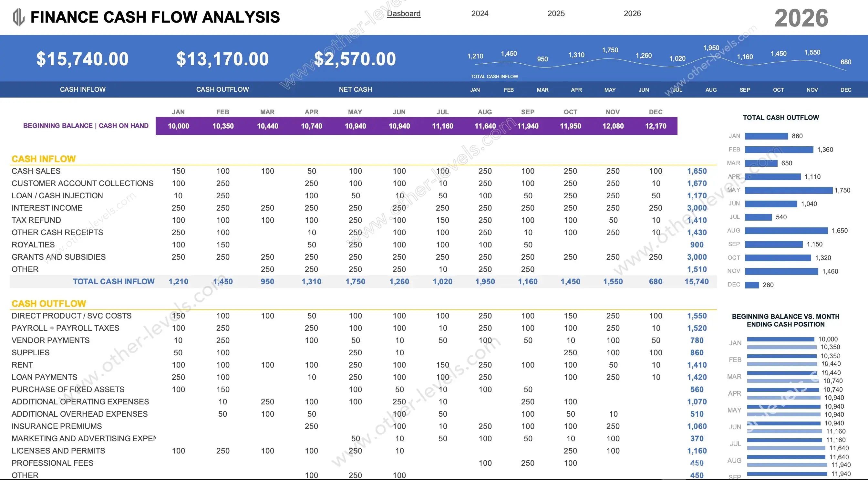Click December beginning balance cell 12,170
This screenshot has height=480, width=868.
click(x=656, y=126)
